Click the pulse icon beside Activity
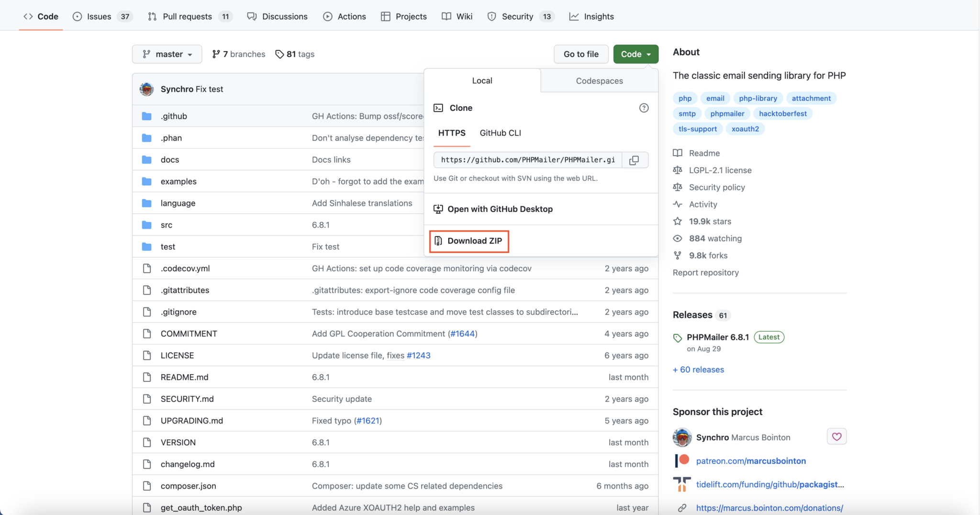 coord(678,204)
